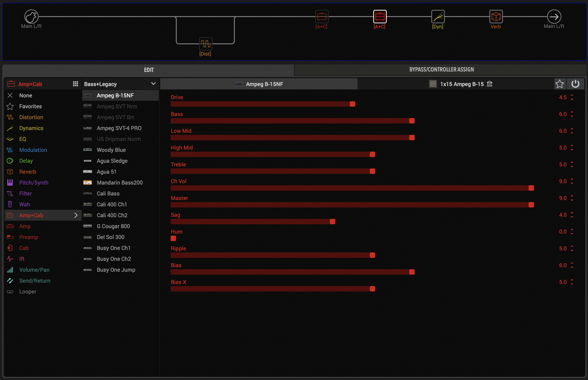Choose the Cali 400 Ch1 model
This screenshot has height=380, width=588.
120,204
